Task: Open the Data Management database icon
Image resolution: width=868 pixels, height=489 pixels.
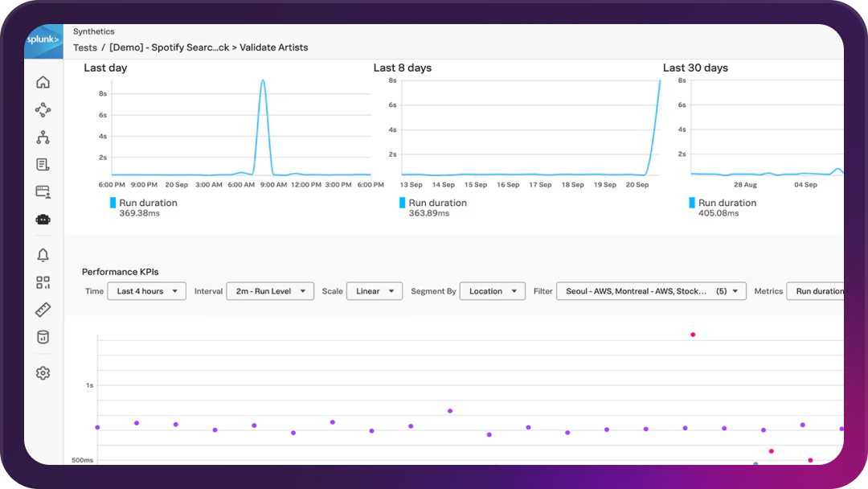Action: (43, 336)
